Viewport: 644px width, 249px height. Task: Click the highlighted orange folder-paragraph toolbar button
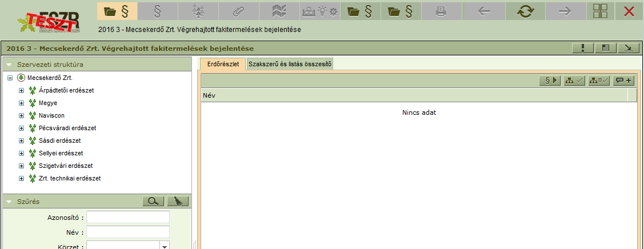(x=117, y=11)
